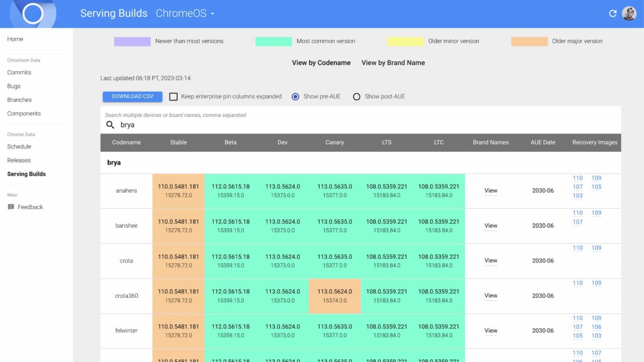Click felwinter LTS cell 108.0.5359.221
The width and height of the screenshot is (644, 362).
[x=386, y=331]
